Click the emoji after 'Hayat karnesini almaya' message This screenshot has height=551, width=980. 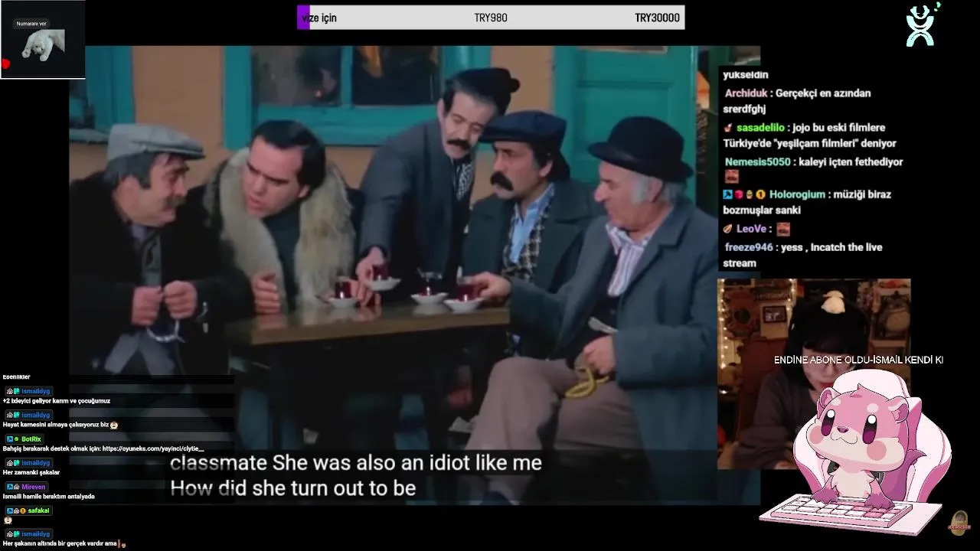pos(114,425)
